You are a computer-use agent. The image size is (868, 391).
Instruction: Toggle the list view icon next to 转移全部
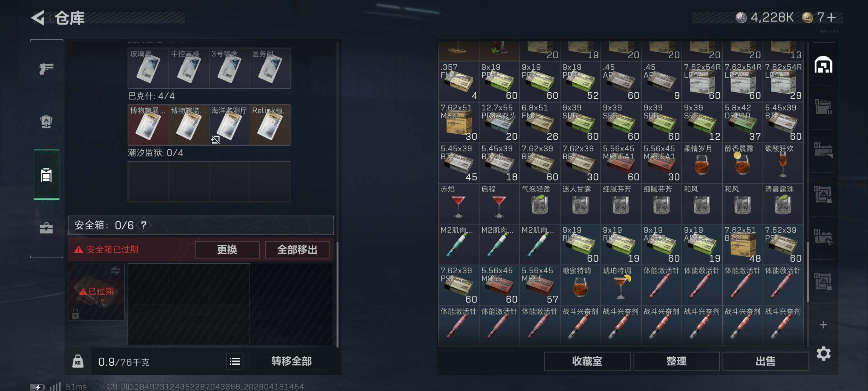click(235, 362)
